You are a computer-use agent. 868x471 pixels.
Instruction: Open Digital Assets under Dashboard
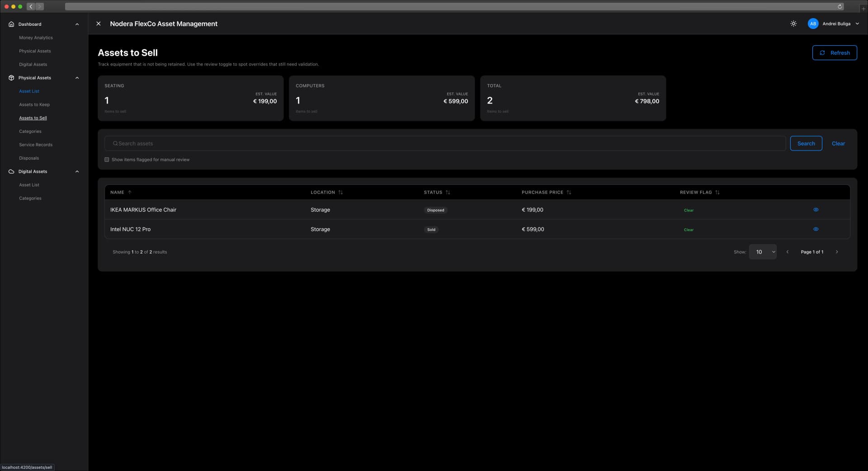pos(33,64)
